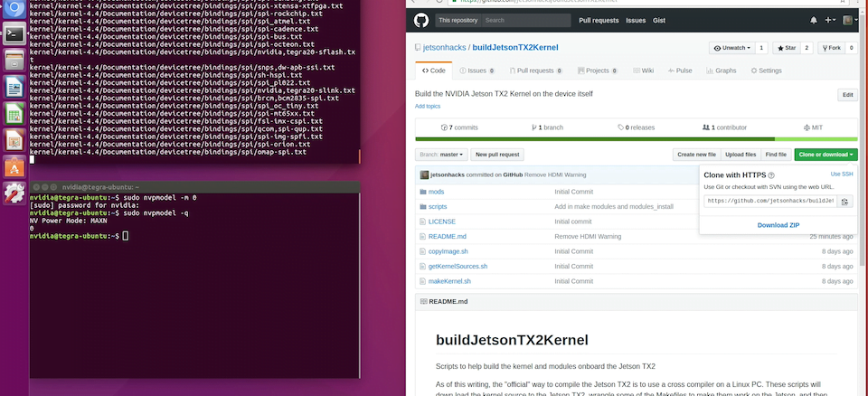Open Files manager from the Ubuntu dock

pyautogui.click(x=14, y=60)
